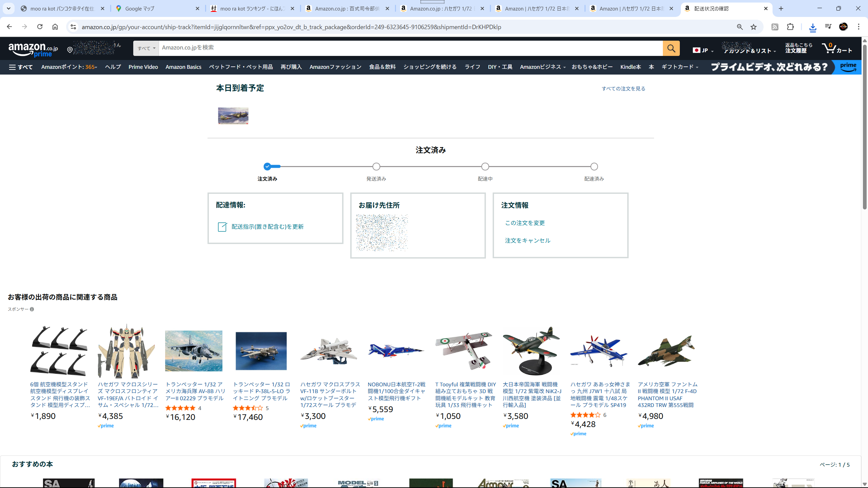Expand the ギフトカード dropdown

(x=680, y=67)
